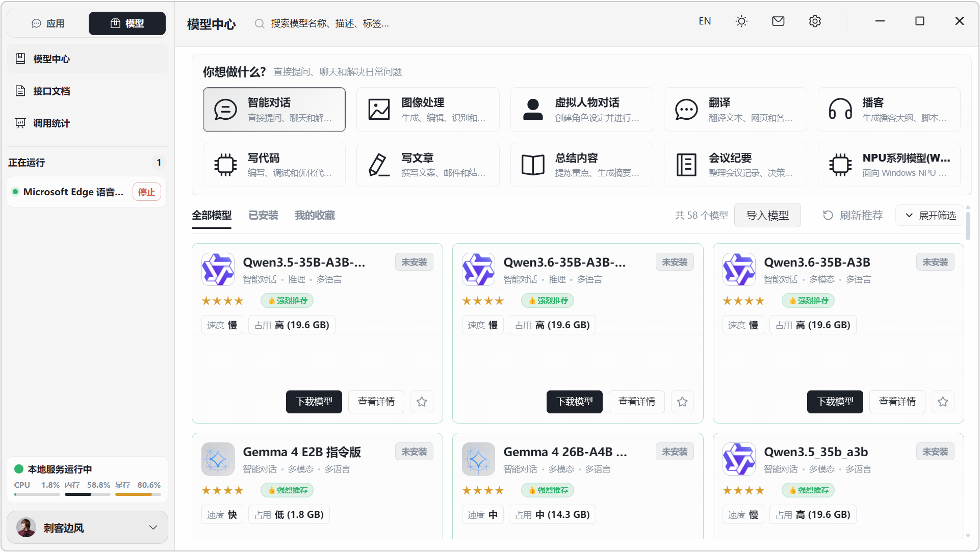Click the 内存 usage bar
Screen dimensions: 980x552
point(87,494)
